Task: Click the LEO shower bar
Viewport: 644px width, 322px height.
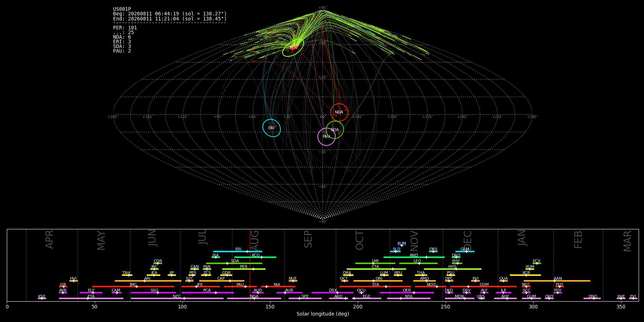Action: tap(418, 263)
